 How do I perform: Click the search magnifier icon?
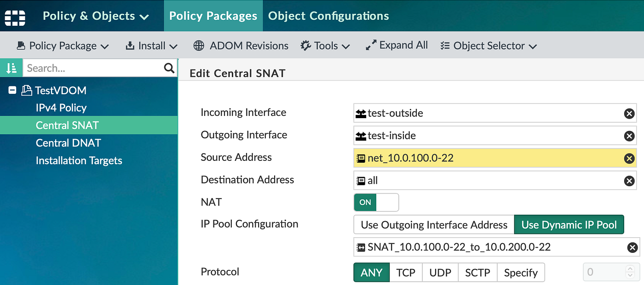click(x=169, y=68)
